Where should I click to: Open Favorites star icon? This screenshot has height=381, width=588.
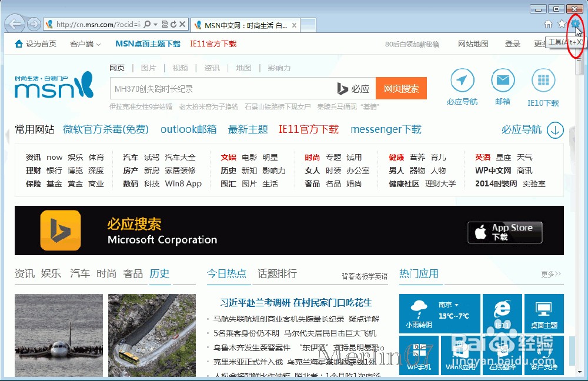point(562,24)
